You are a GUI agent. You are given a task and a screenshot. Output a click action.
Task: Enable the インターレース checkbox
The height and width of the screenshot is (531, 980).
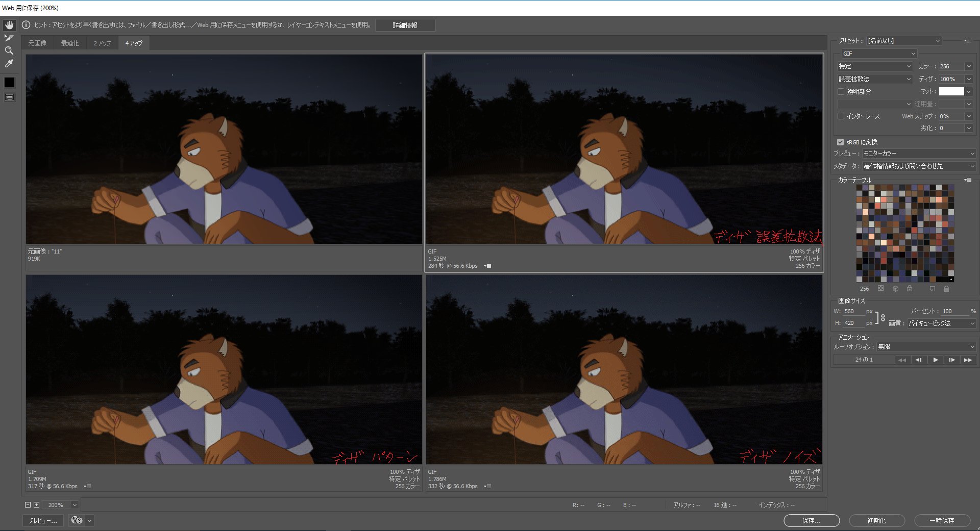click(x=841, y=116)
